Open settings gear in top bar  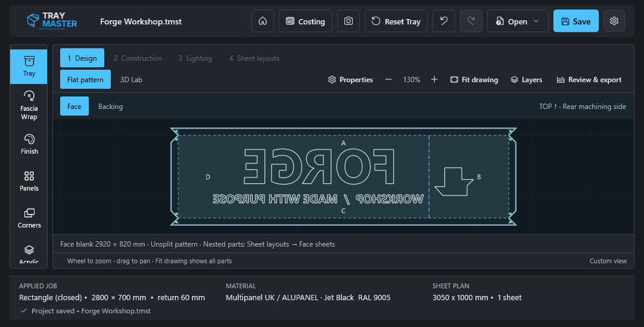[614, 21]
